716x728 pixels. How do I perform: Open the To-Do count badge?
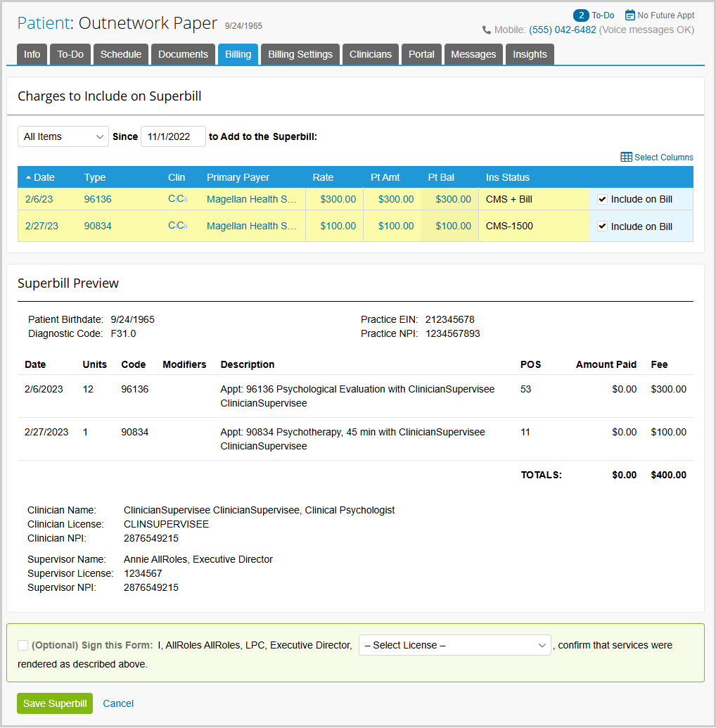(x=581, y=15)
